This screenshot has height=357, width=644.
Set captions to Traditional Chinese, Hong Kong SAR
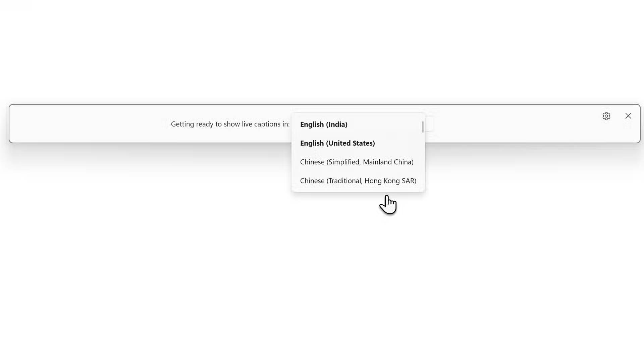coord(358,181)
